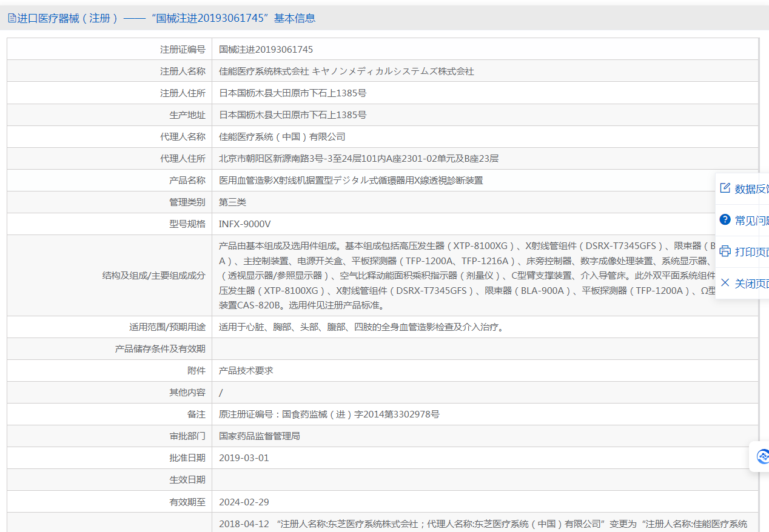
Task: Click the 注册人名称 label cell
Action: click(x=109, y=71)
